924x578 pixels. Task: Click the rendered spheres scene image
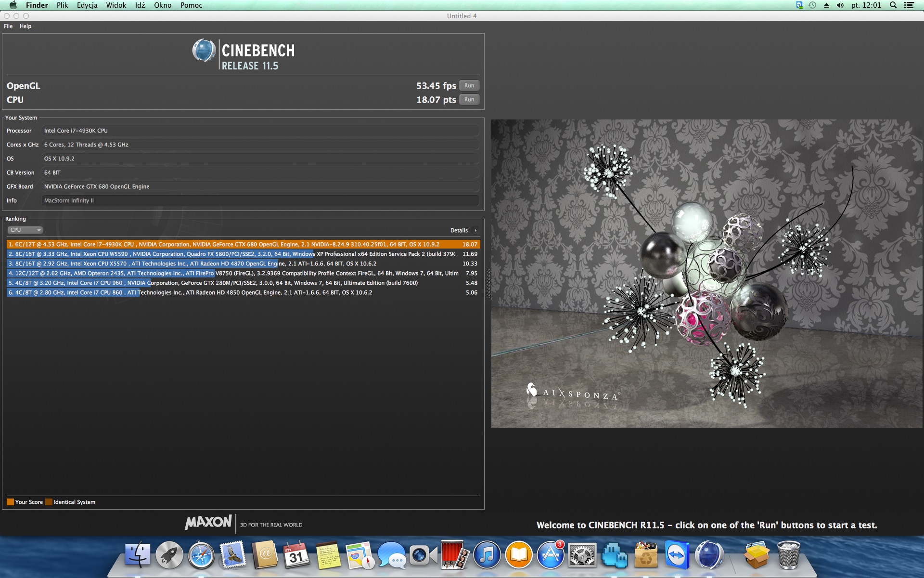(x=706, y=273)
